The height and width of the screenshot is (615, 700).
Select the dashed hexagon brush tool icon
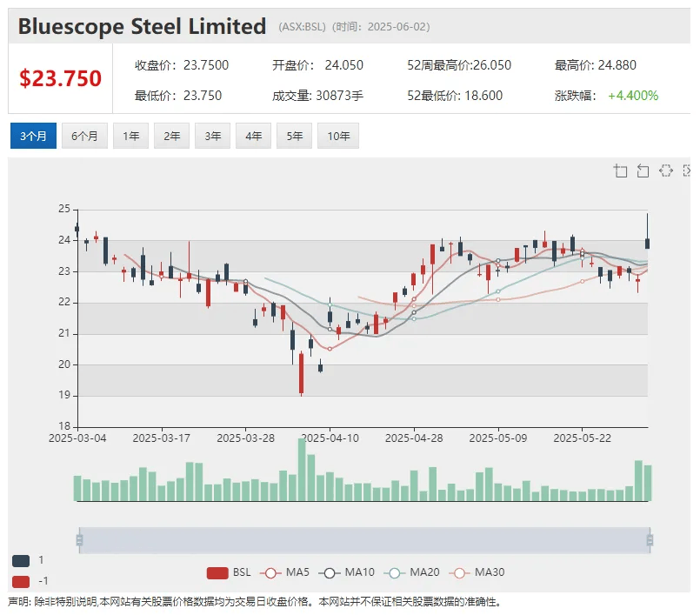[x=665, y=170]
